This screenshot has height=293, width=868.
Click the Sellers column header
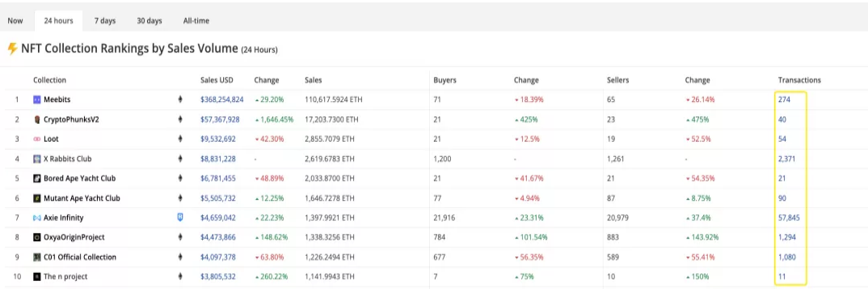point(617,80)
